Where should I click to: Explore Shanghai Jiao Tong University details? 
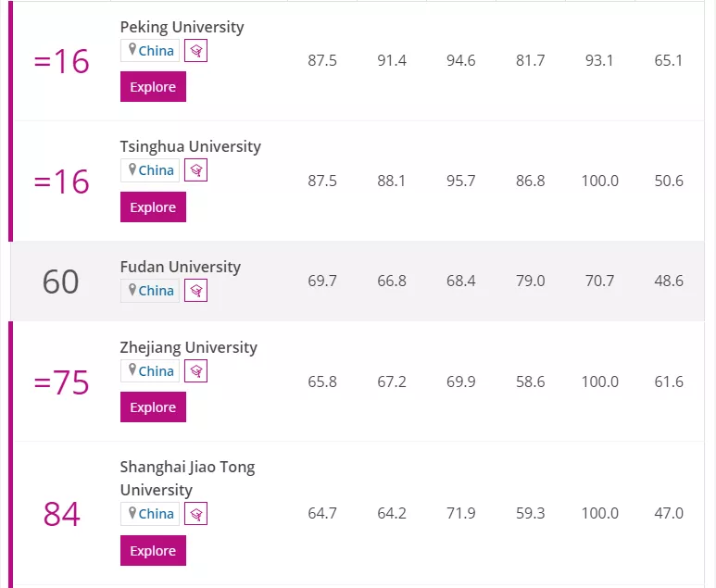(153, 551)
